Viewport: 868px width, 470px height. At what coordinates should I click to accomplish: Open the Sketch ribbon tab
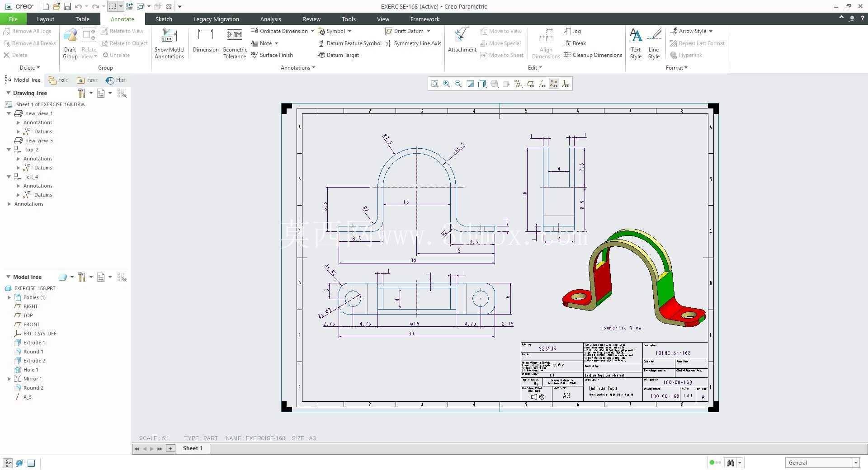(x=164, y=19)
